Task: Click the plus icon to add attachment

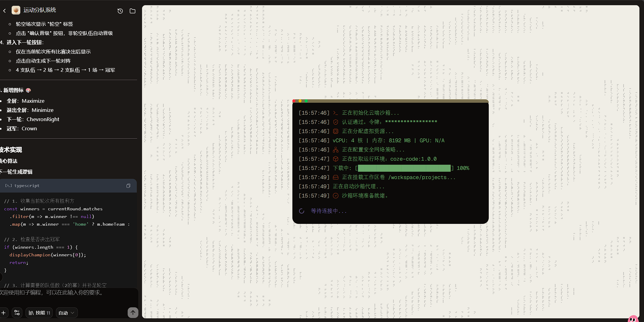Action: (3, 313)
